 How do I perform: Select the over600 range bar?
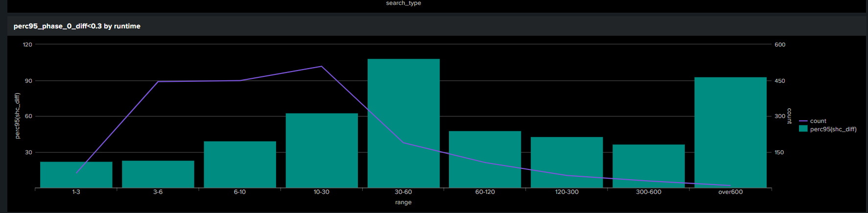(730, 133)
